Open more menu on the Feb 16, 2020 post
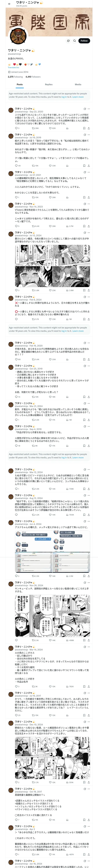The height and width of the screenshot is (868, 98). pyautogui.click(x=89, y=343)
